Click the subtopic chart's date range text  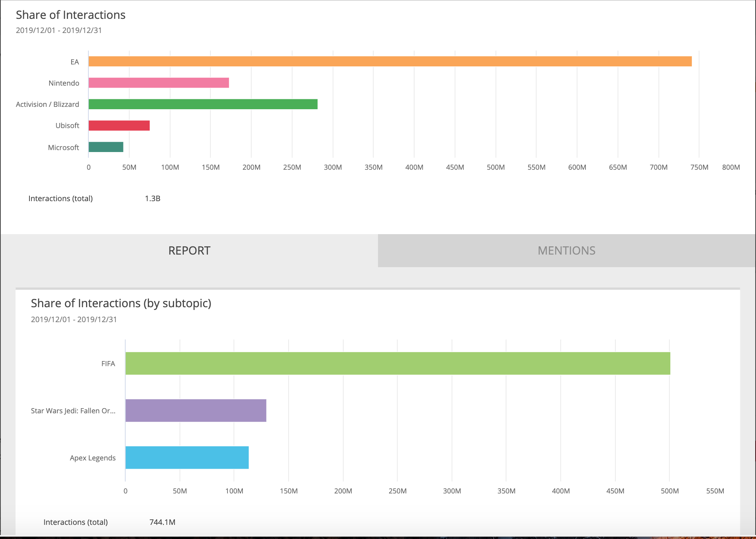coord(74,320)
